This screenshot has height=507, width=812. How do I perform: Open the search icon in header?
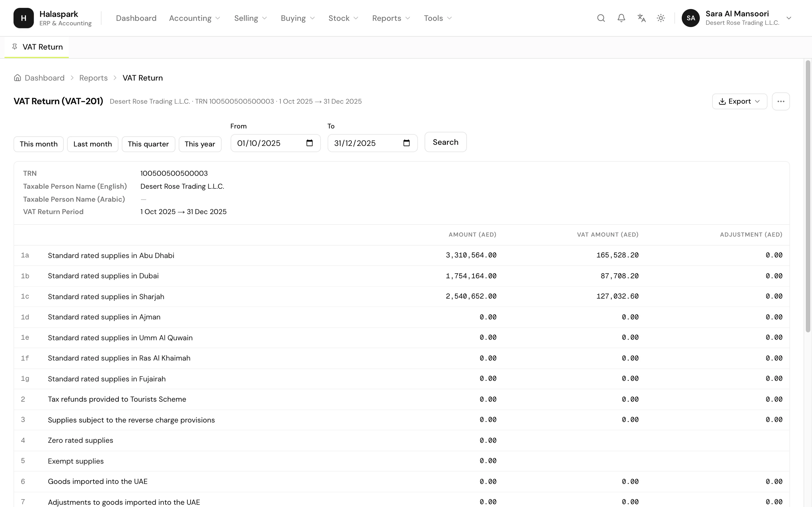click(601, 18)
